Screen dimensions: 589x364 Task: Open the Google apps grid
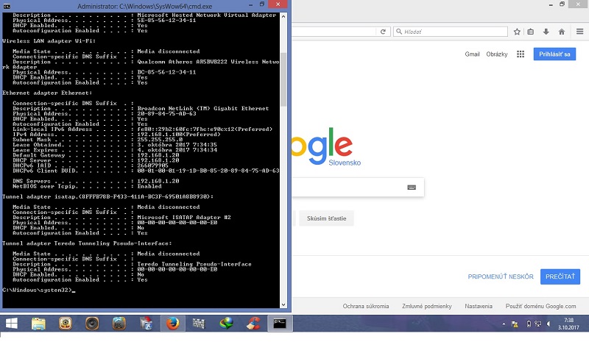click(521, 54)
